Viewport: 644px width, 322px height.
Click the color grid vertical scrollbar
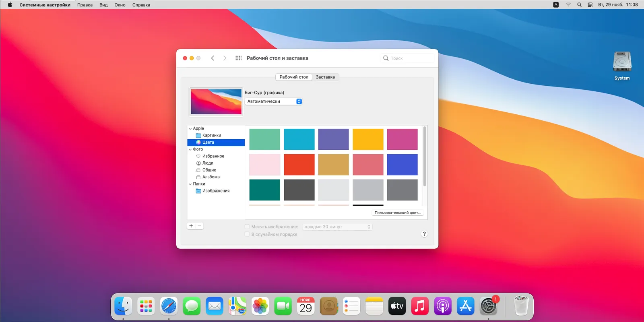point(425,156)
